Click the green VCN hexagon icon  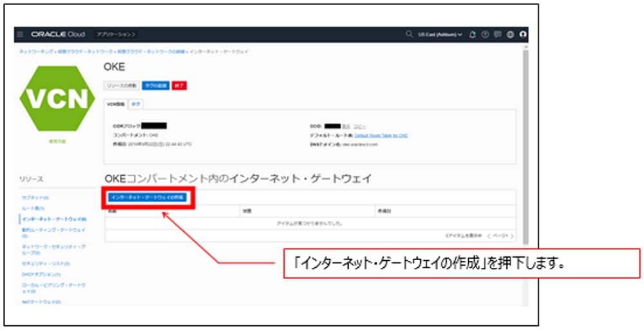[x=57, y=99]
